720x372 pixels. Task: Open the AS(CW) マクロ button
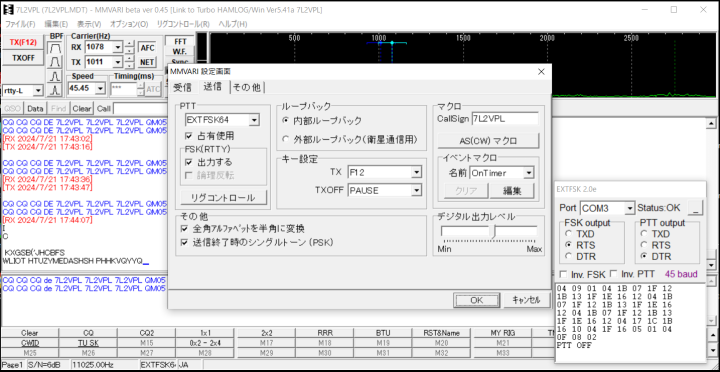coord(488,141)
